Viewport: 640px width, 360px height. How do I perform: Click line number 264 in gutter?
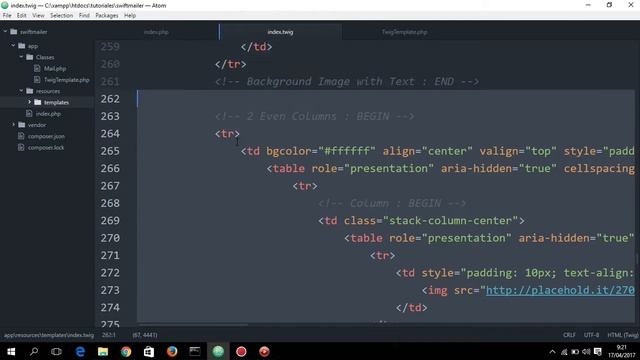[110, 133]
